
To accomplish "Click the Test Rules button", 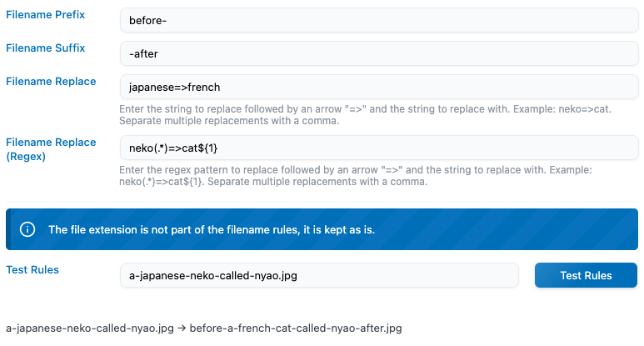I will click(x=586, y=275).
